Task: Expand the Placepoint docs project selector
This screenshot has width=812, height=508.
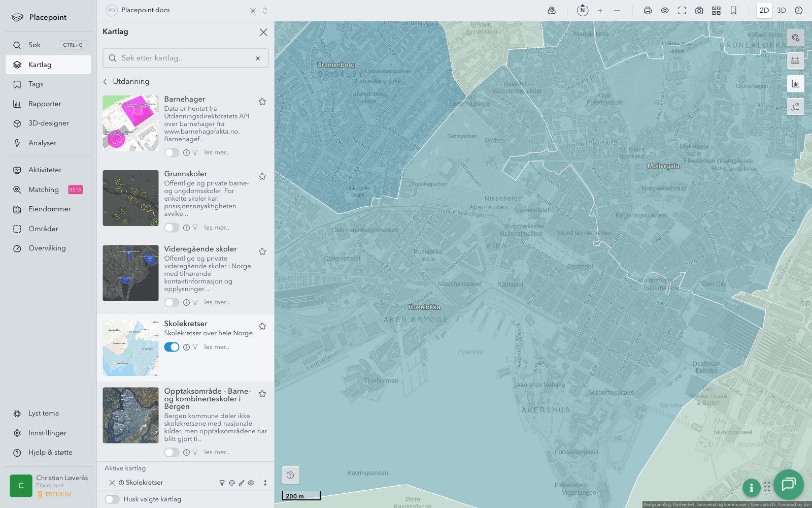Action: click(265, 11)
